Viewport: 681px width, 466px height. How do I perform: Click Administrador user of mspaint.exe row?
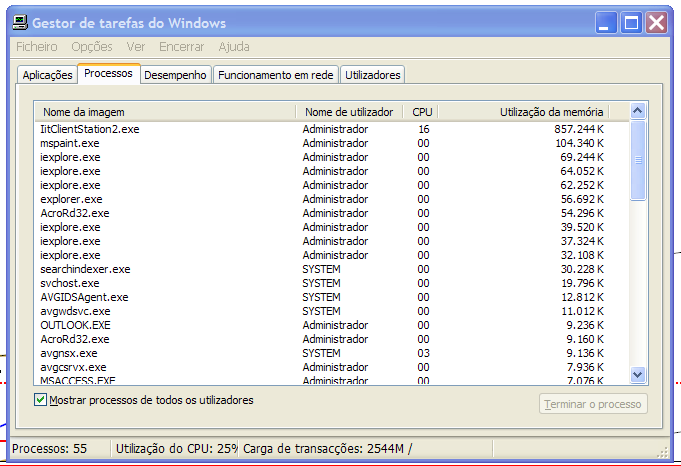click(335, 143)
